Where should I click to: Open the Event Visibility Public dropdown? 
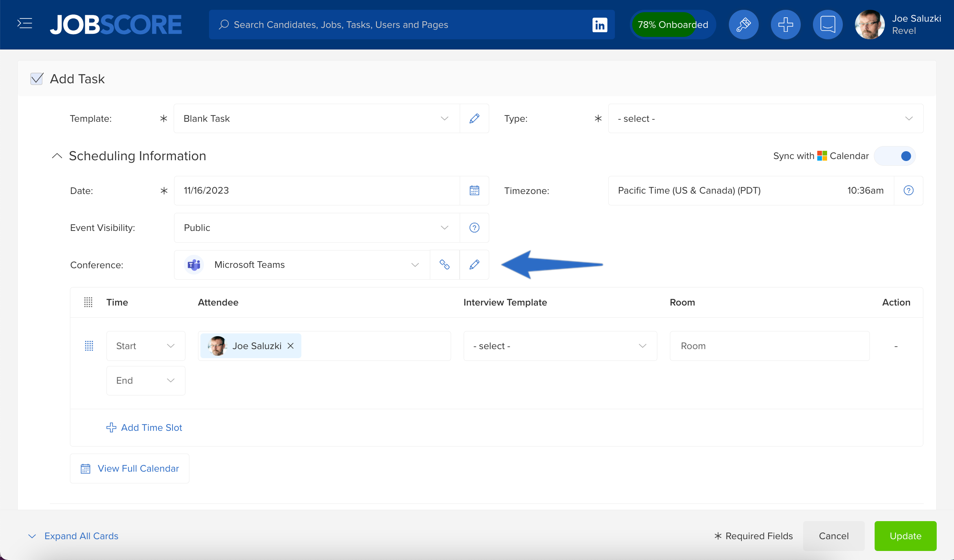point(317,228)
